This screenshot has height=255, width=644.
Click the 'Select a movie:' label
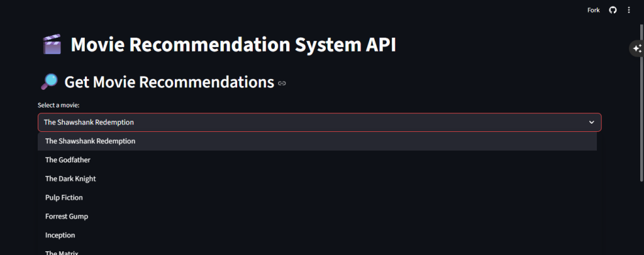(x=58, y=105)
